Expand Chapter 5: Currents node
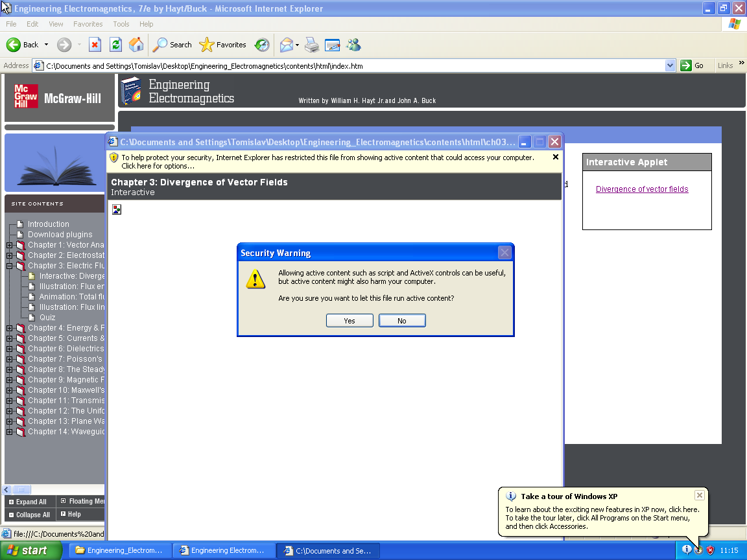 (x=10, y=338)
